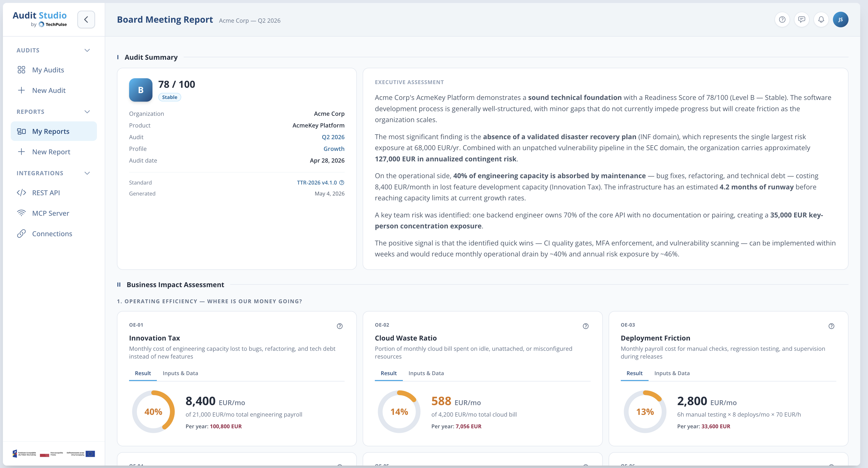Click the OE-01 card code
This screenshot has width=868, height=468.
(136, 325)
